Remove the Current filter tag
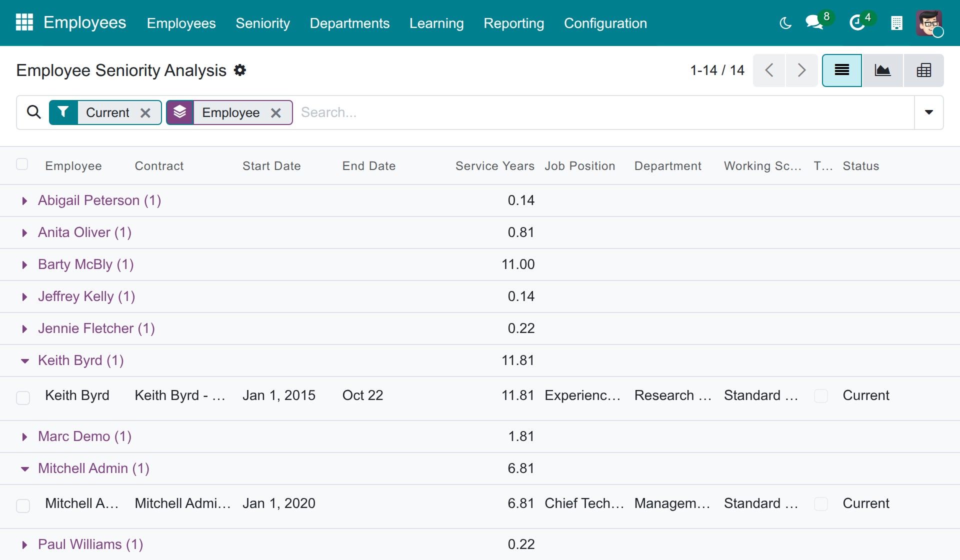Screen dimensions: 960x560 [145, 113]
